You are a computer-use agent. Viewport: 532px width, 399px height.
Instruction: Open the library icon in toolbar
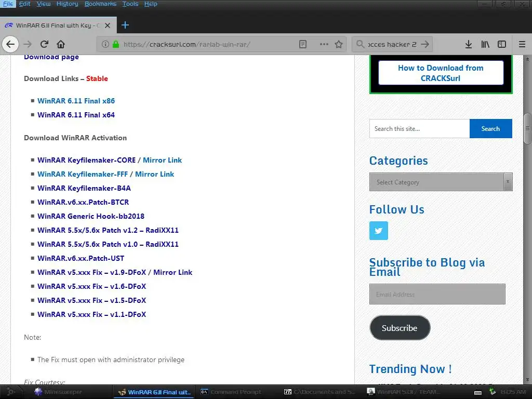(x=485, y=44)
